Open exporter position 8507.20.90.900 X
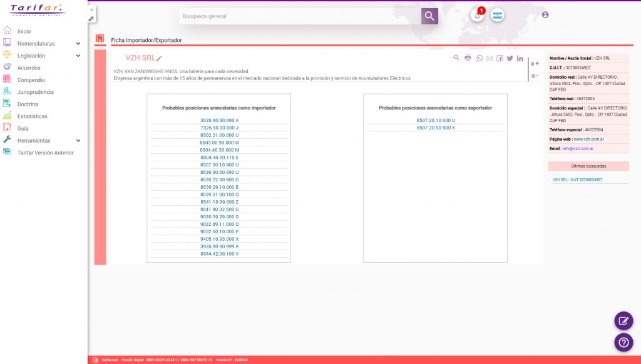Screen dimensions: 641x364 click(x=436, y=128)
